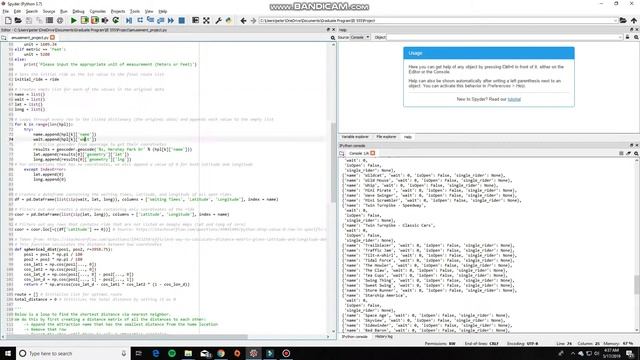Viewport: 640px width, 360px height.
Task: Change to parent directory arrow icon
Action: (x=633, y=20)
